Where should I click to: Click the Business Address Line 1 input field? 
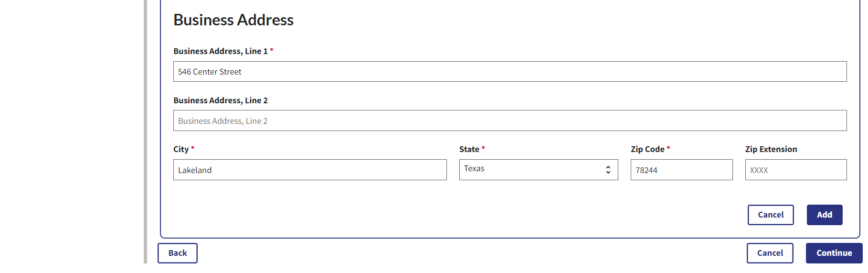[509, 72]
